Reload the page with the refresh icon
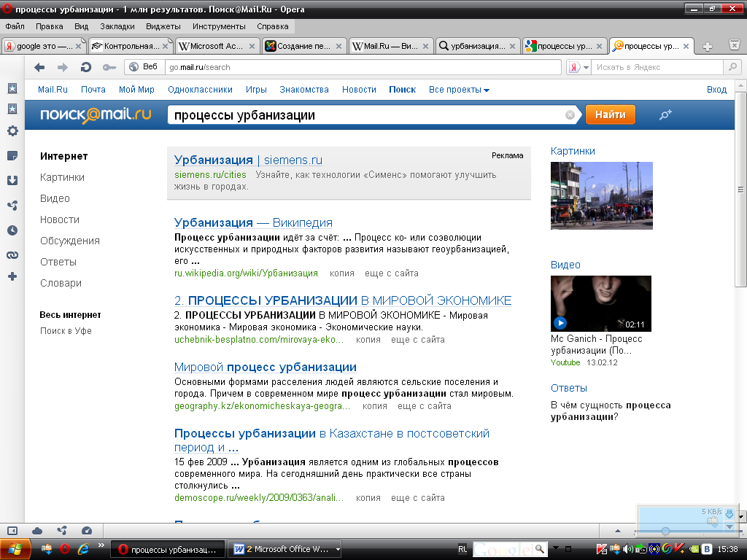Screen dimensions: 747x560 (86, 67)
